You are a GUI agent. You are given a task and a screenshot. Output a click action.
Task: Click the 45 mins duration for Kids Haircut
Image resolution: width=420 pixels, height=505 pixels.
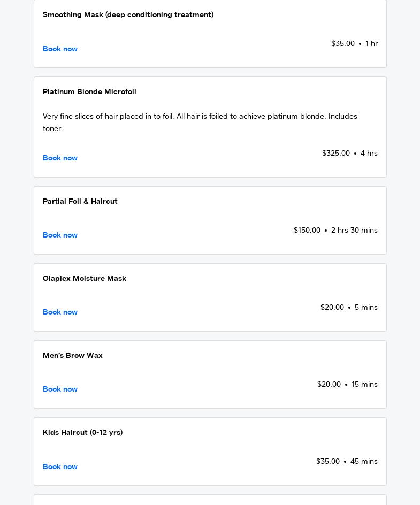(364, 461)
